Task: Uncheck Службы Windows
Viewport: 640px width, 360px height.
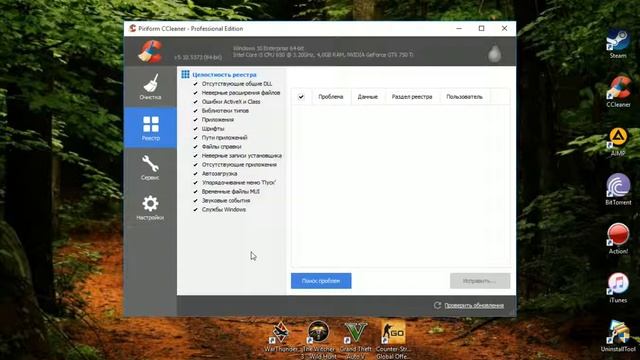Action: 196,209
